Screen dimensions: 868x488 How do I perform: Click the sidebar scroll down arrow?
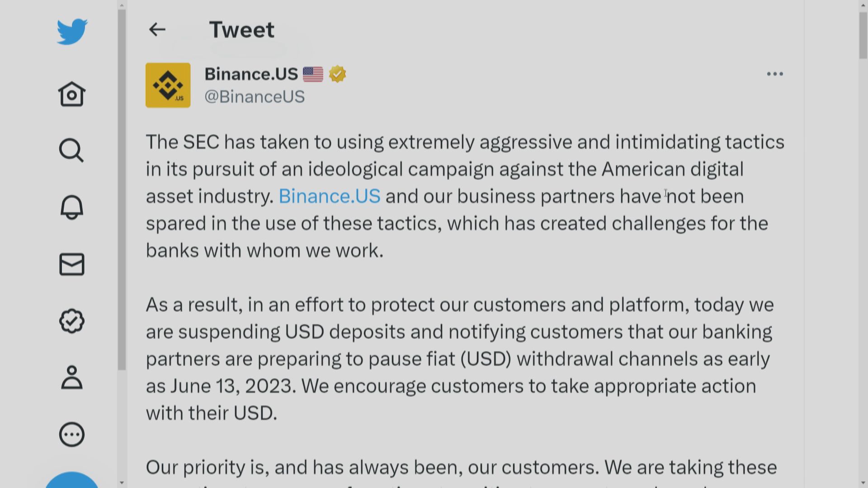click(122, 483)
